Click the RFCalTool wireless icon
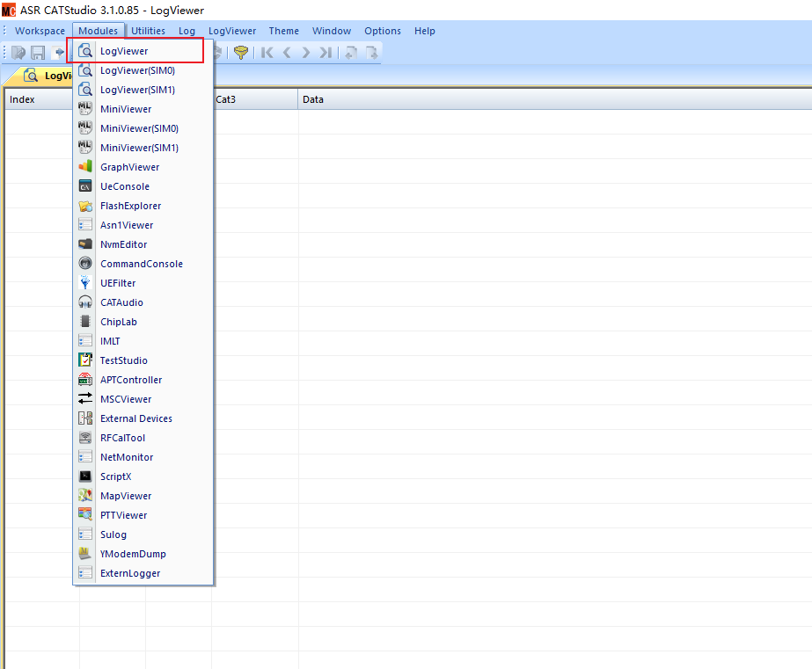Screen dimensions: 812x669 pyautogui.click(x=85, y=438)
